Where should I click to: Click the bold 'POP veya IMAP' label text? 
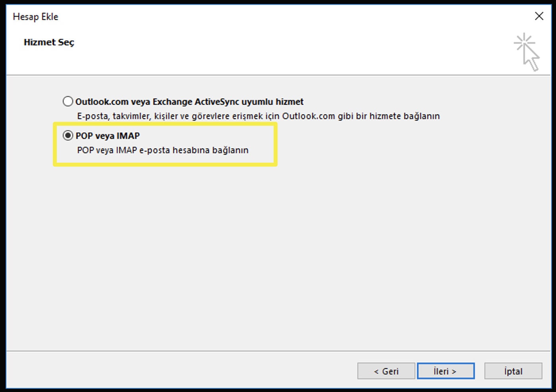108,136
